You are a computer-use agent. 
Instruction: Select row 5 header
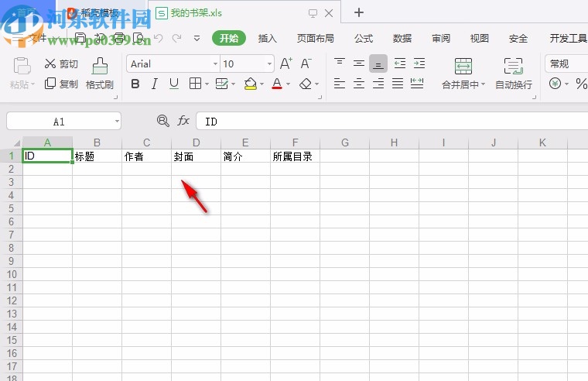point(12,208)
